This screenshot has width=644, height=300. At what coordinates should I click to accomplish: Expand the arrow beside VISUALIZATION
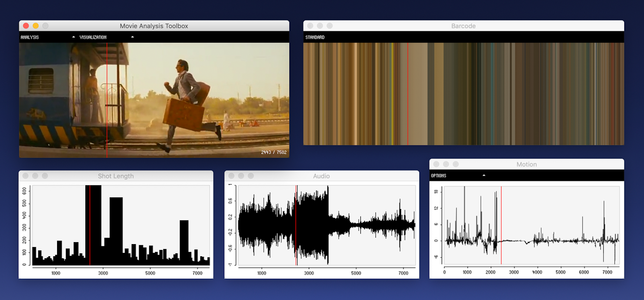[132, 37]
